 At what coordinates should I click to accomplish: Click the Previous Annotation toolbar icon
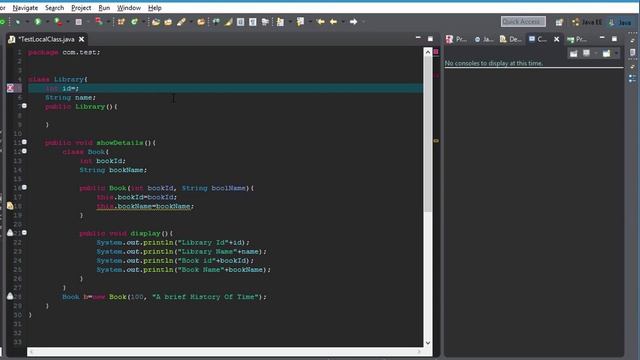tap(300, 22)
